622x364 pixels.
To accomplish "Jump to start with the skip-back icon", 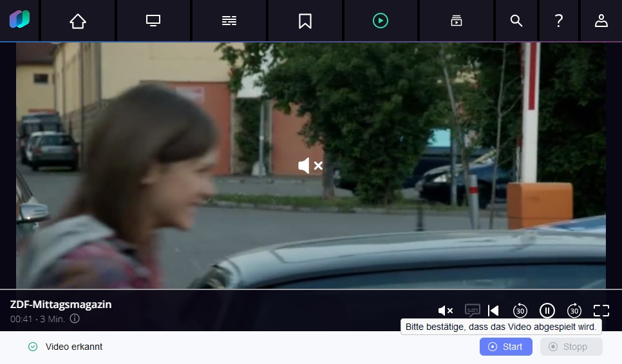I will pos(493,311).
